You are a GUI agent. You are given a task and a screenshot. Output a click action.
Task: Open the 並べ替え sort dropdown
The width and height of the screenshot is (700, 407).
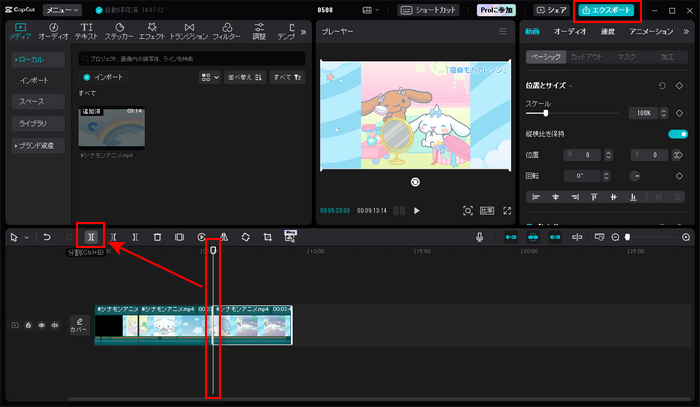click(x=245, y=77)
